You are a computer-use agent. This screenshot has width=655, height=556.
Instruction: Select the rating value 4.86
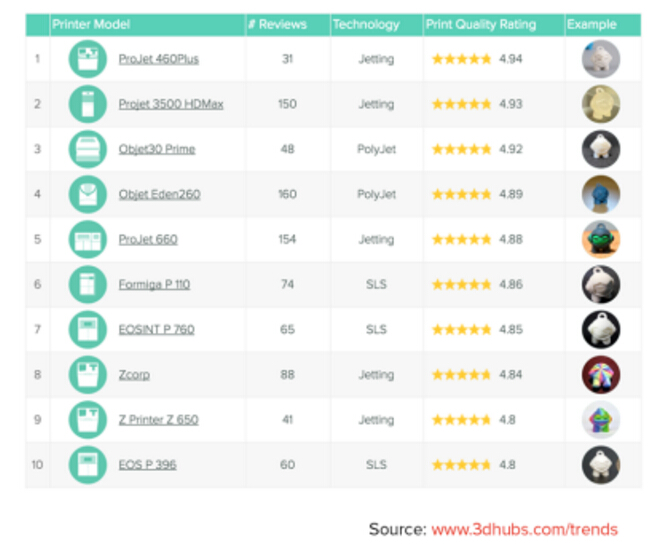click(x=511, y=284)
